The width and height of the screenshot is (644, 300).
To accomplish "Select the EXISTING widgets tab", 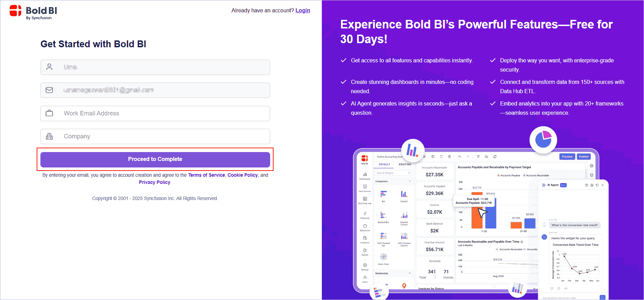I will click(x=405, y=164).
